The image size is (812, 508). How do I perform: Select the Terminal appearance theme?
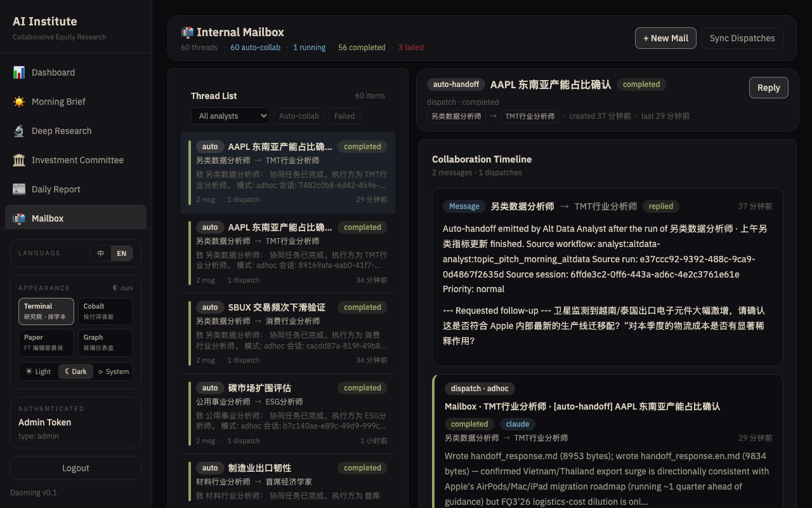(46, 311)
